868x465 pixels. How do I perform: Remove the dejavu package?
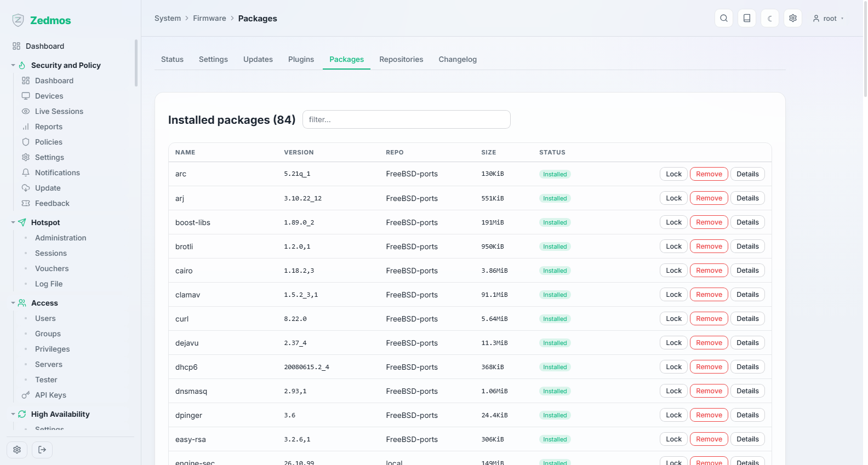(709, 343)
